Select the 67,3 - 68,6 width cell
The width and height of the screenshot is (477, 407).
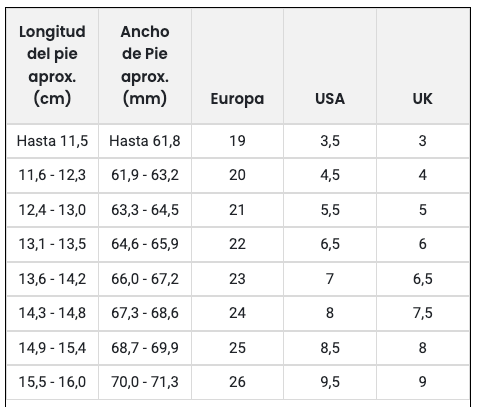pos(145,313)
